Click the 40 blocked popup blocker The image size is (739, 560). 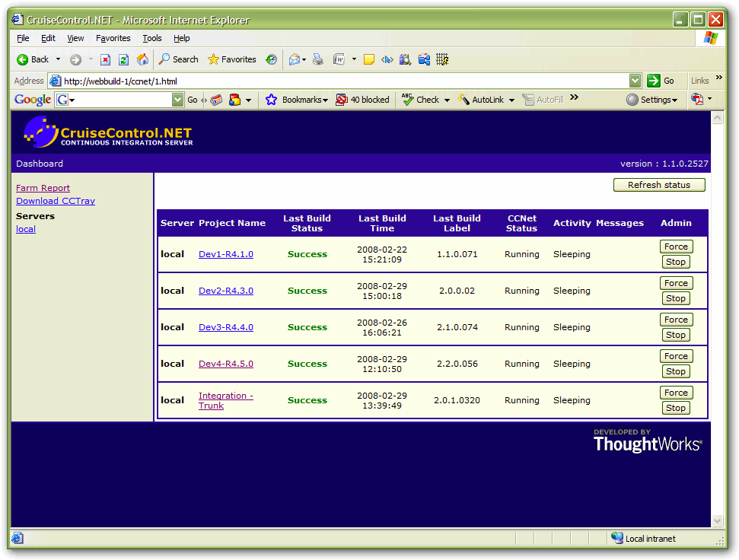(362, 100)
